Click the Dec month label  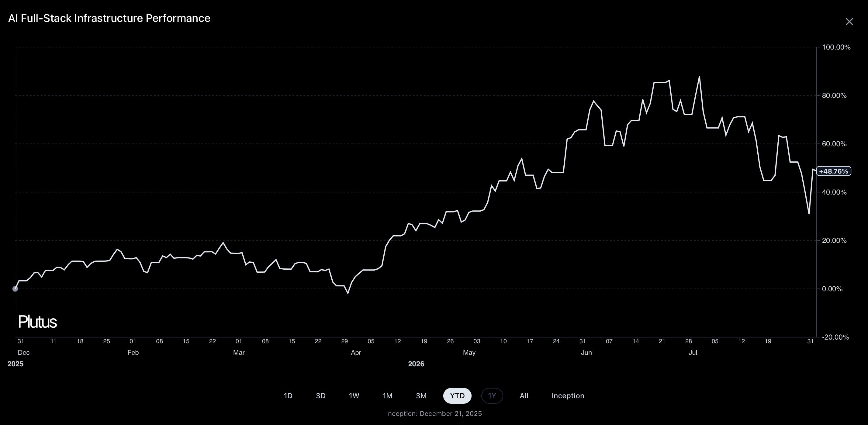pos(24,353)
